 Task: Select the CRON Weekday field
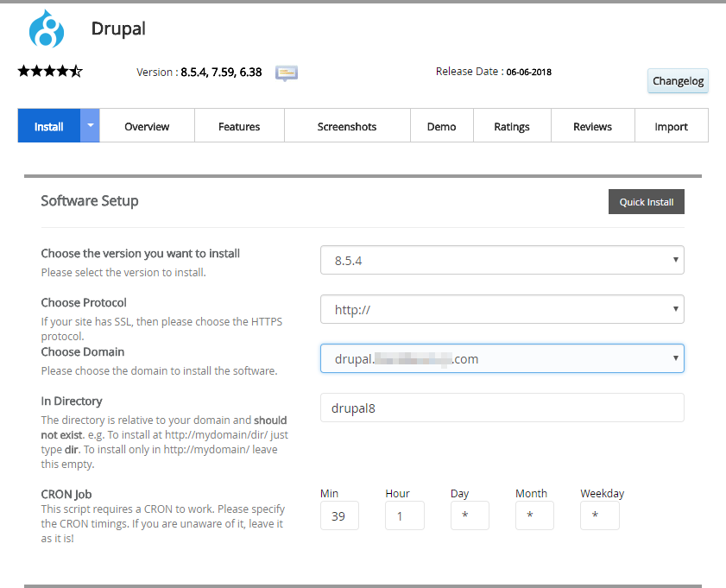600,515
